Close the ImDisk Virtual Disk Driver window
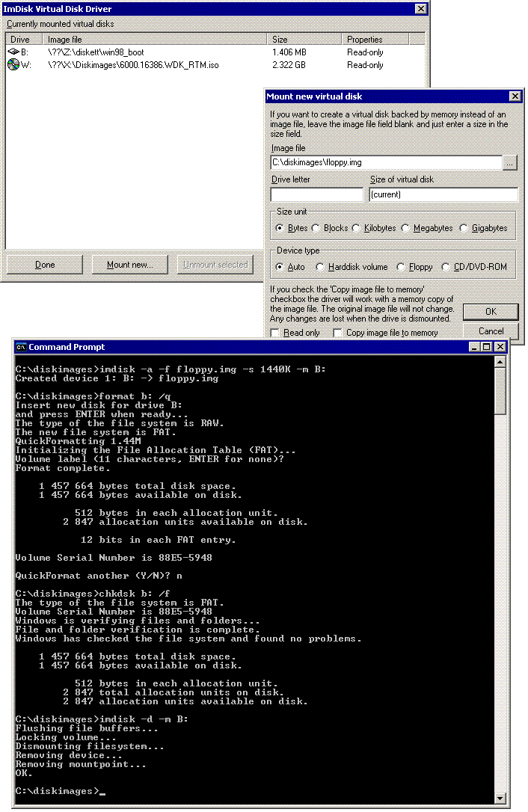 pos(421,9)
